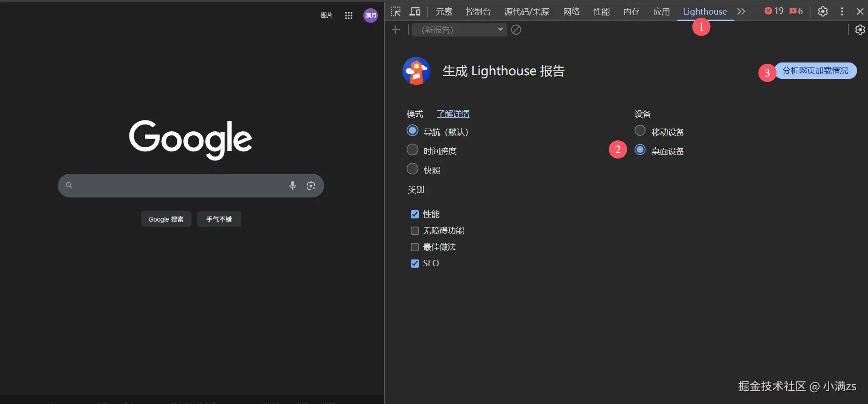Viewport: 868px width, 404px height.
Task: Open the Google account avatar
Action: [x=371, y=16]
